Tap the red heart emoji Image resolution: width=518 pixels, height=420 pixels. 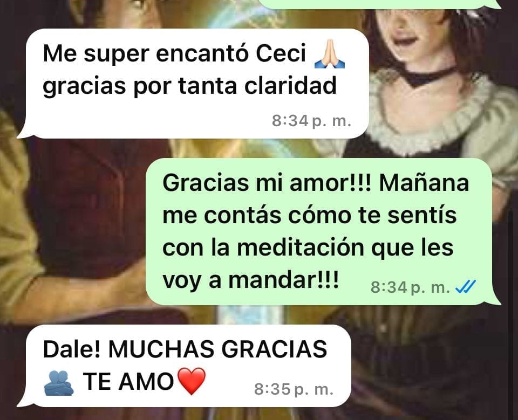192,381
